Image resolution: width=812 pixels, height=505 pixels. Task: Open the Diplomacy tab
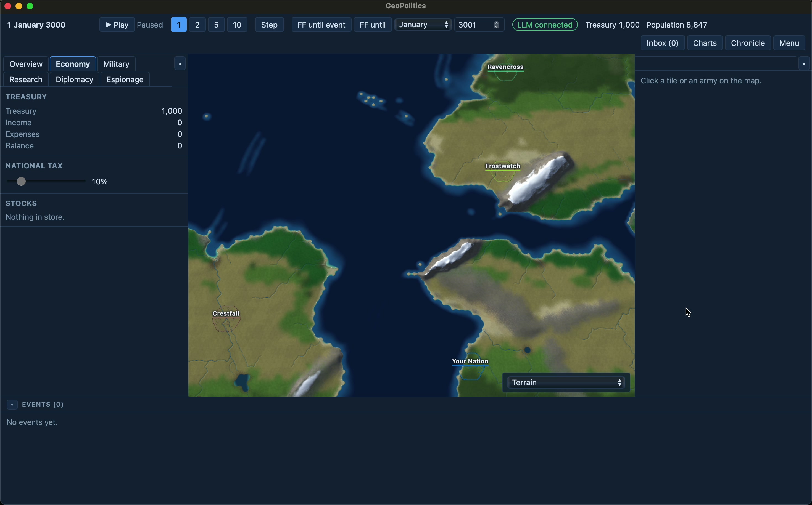coord(75,79)
